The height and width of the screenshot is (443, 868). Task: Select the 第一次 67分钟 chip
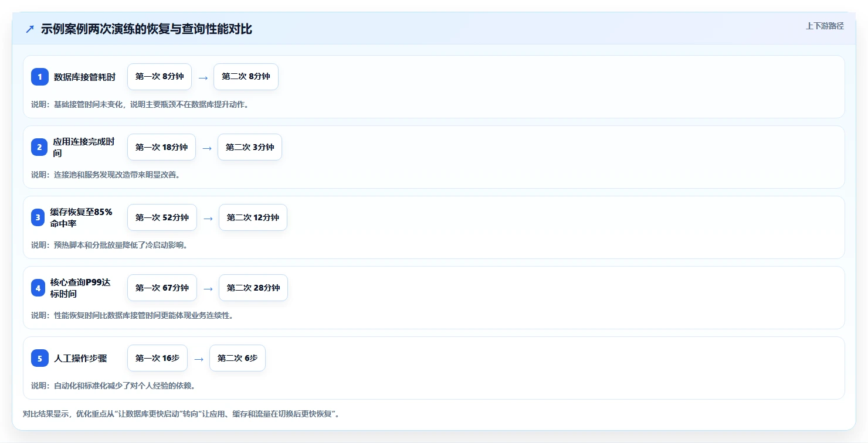coord(162,288)
